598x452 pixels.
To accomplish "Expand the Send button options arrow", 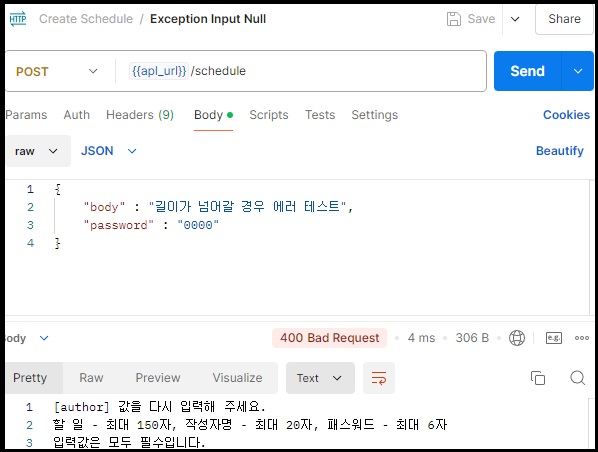I will (x=578, y=71).
